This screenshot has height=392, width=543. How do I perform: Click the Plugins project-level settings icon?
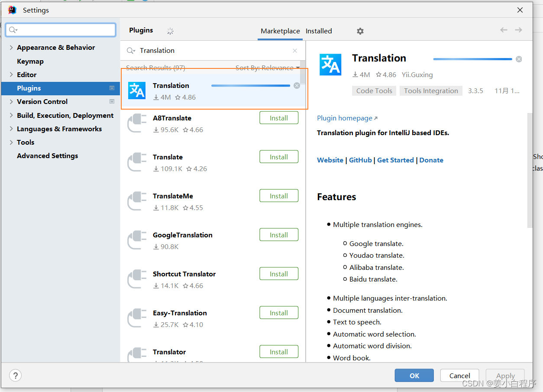tap(112, 88)
